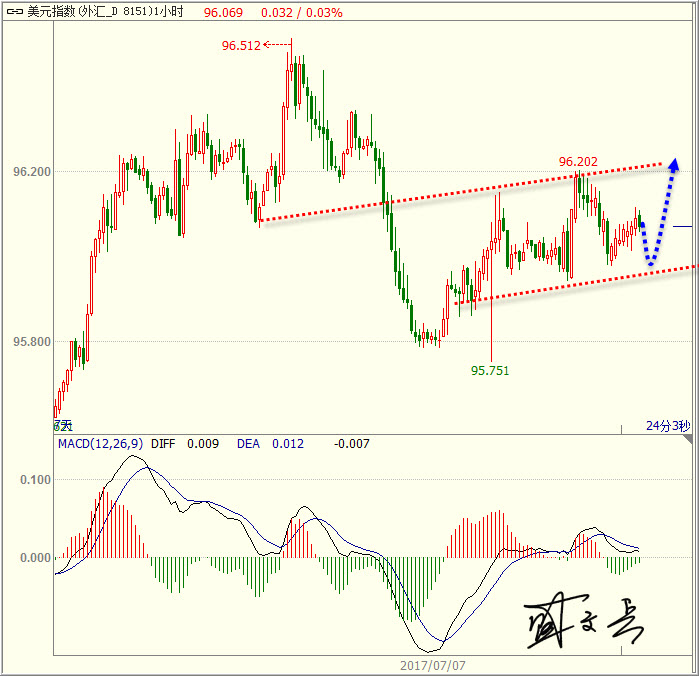This screenshot has width=699, height=676.
Task: Click the 24分3秒 countdown timer
Action: pyautogui.click(x=667, y=426)
